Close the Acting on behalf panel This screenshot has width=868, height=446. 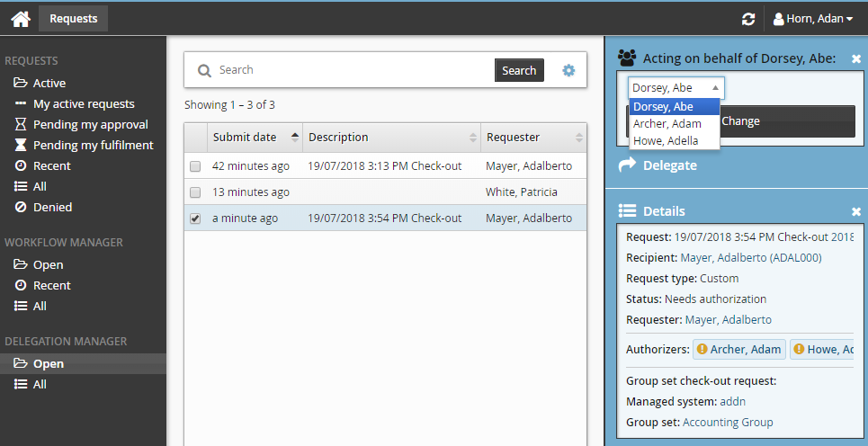(856, 58)
